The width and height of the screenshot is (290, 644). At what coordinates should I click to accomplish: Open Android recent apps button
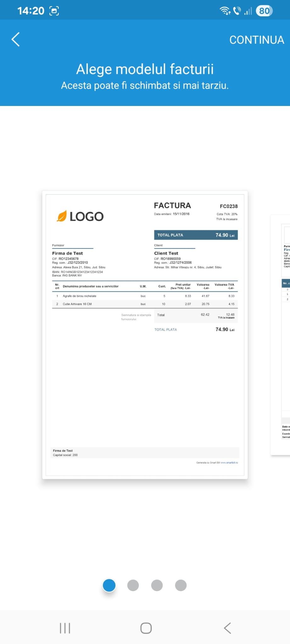65,628
